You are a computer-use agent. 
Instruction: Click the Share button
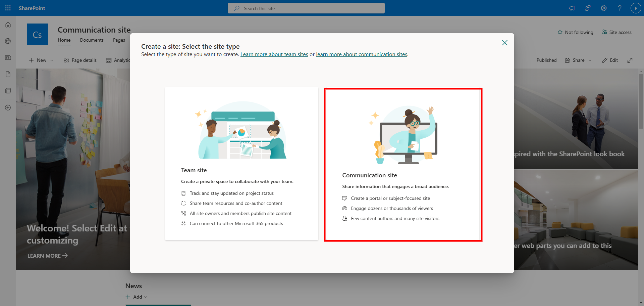coord(575,60)
